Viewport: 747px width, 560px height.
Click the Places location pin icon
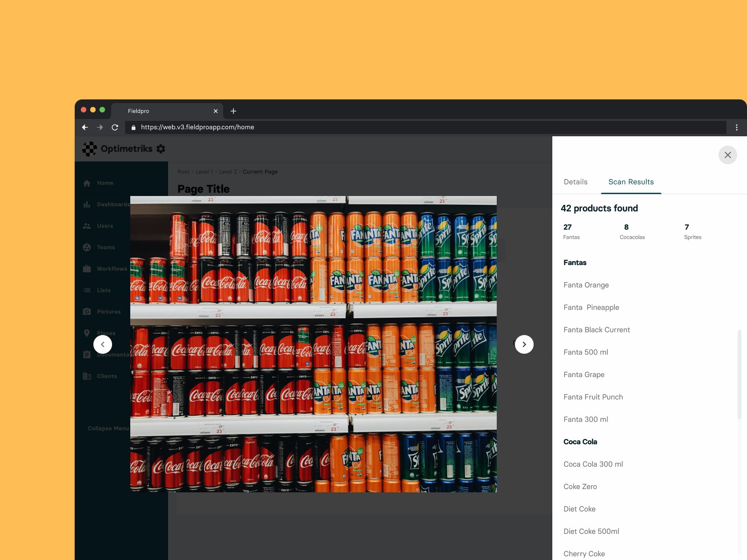point(87,333)
